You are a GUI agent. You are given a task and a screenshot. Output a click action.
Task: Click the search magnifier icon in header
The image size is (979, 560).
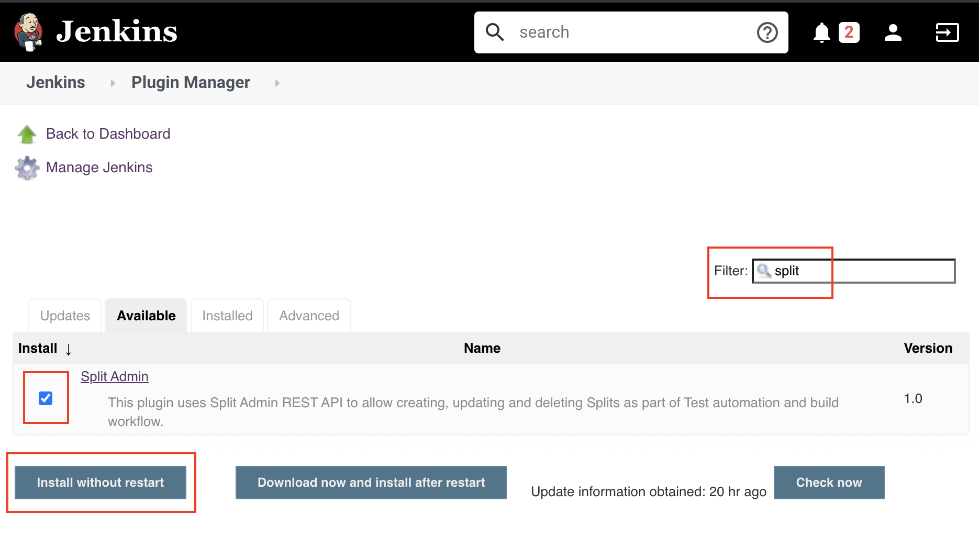(495, 32)
